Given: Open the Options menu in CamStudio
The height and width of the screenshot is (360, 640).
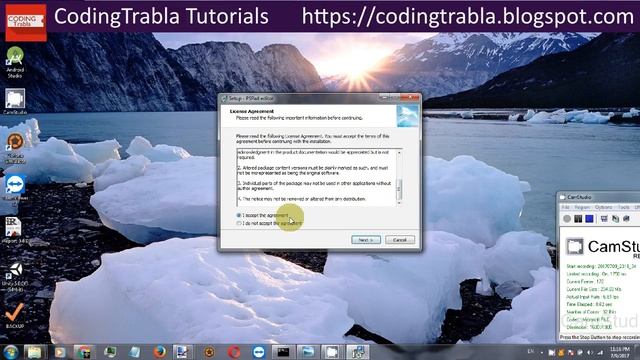Looking at the screenshot, I should (603, 207).
